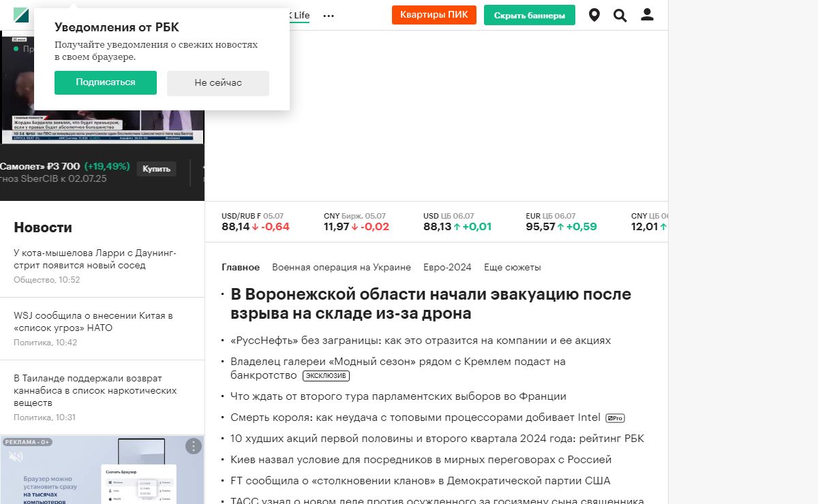Open WSJ news about China NATO threat list
This screenshot has height=504, width=818.
(93, 321)
